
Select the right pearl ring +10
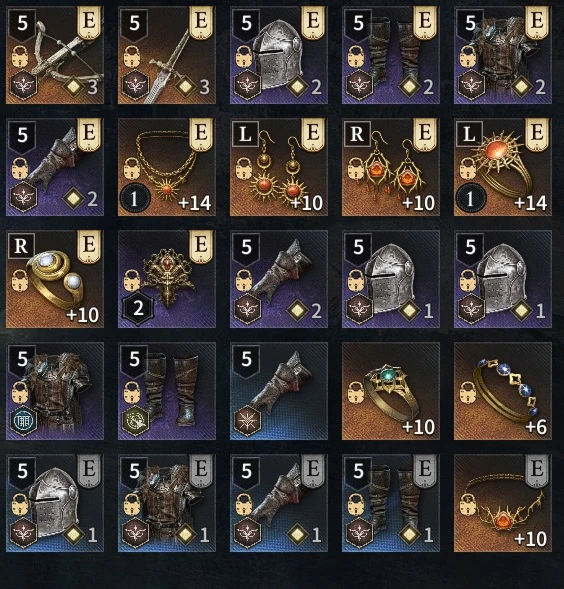55,279
